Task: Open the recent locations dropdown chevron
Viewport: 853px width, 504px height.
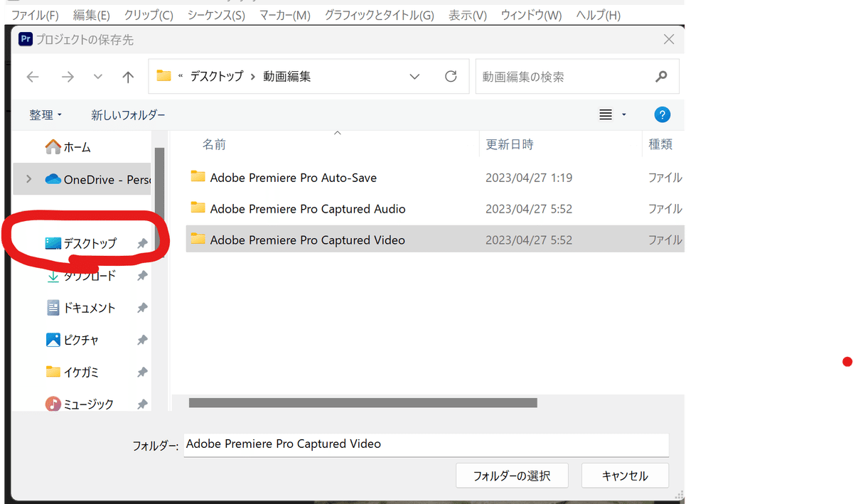Action: pos(98,77)
